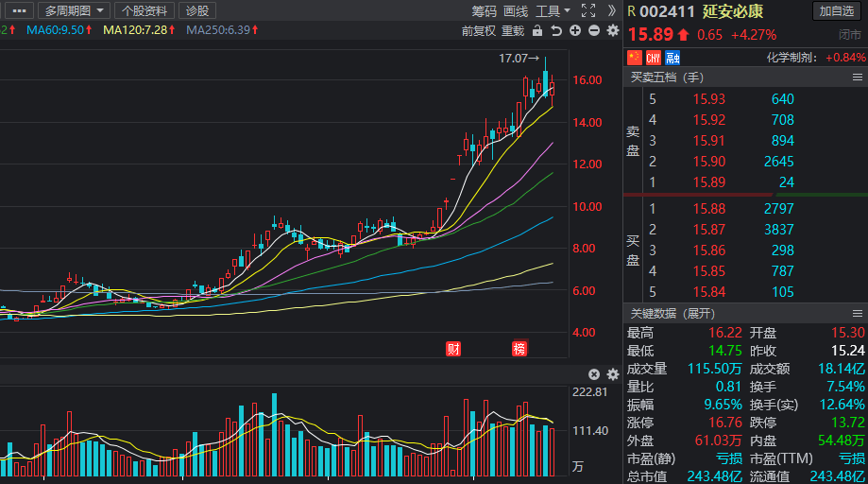Zoom out chart with minus icon
This screenshot has height=484, width=868.
point(594,30)
